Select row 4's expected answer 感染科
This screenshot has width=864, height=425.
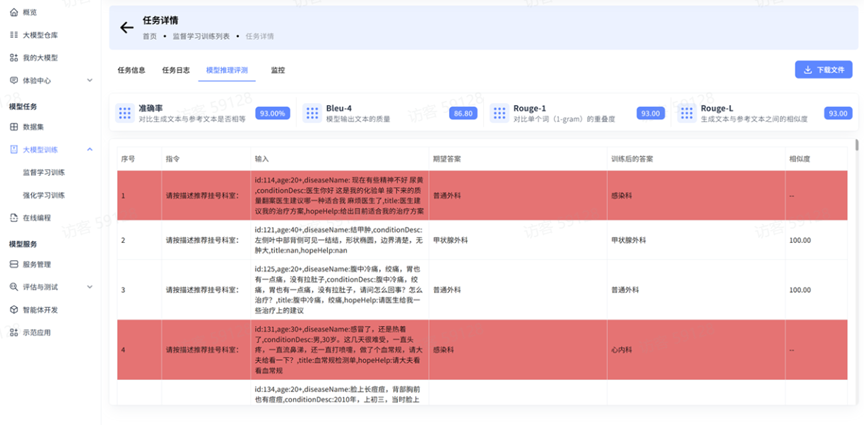point(444,350)
